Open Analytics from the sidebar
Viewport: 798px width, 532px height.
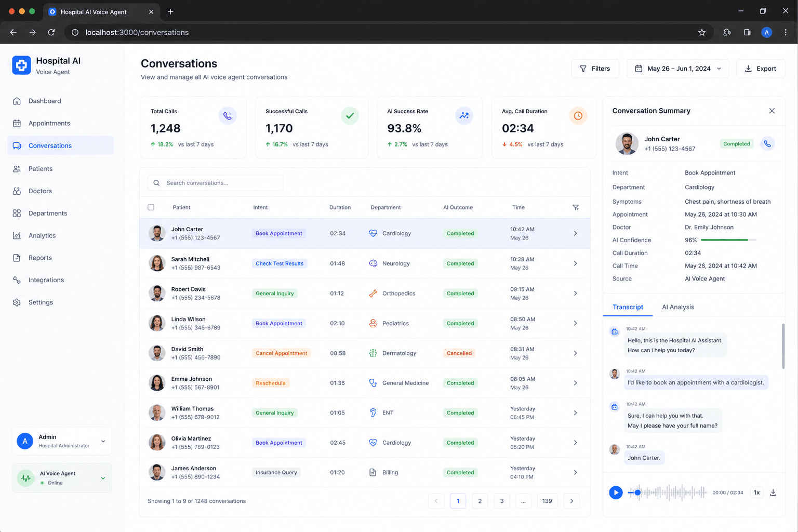click(x=60, y=235)
